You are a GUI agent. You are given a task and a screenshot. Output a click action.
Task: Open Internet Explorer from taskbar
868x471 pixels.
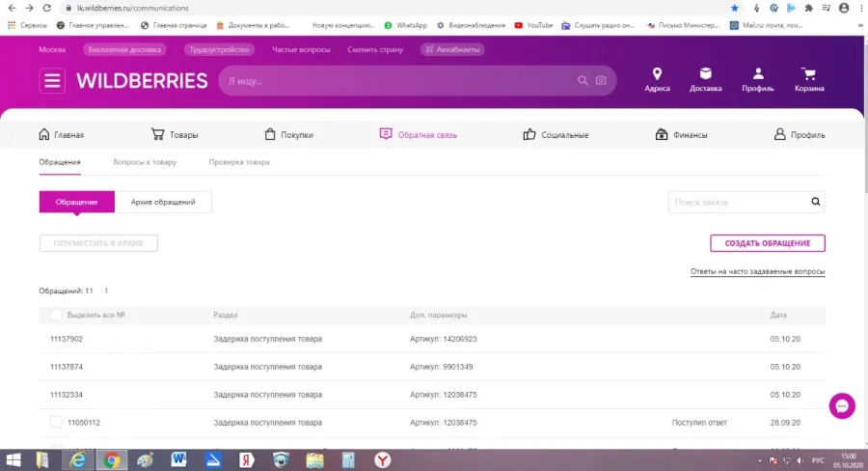(x=77, y=460)
